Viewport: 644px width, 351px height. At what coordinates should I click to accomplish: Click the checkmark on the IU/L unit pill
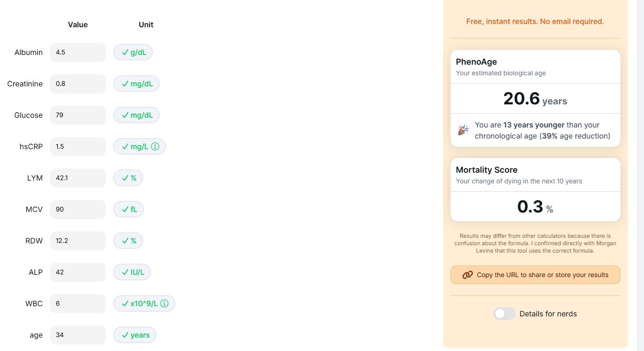click(x=125, y=272)
